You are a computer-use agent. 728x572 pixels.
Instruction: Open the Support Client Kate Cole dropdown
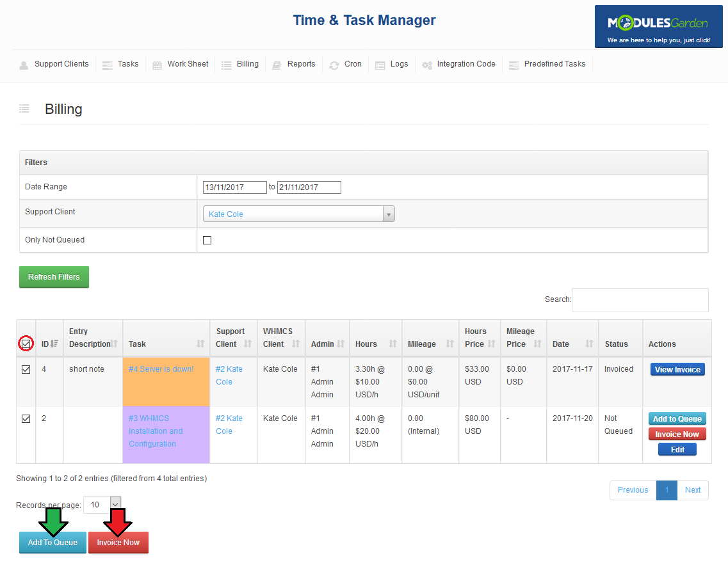298,214
